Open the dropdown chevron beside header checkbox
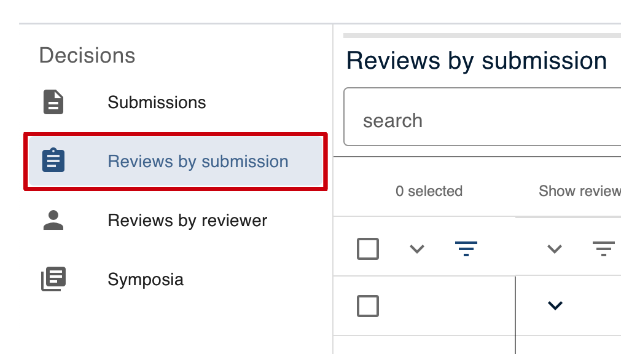638x362 pixels. [417, 249]
